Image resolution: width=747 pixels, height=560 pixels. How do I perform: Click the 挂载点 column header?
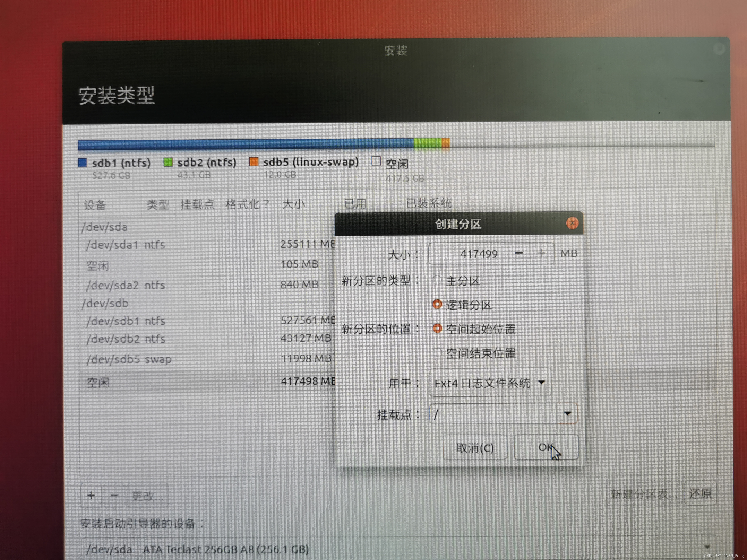tap(198, 204)
